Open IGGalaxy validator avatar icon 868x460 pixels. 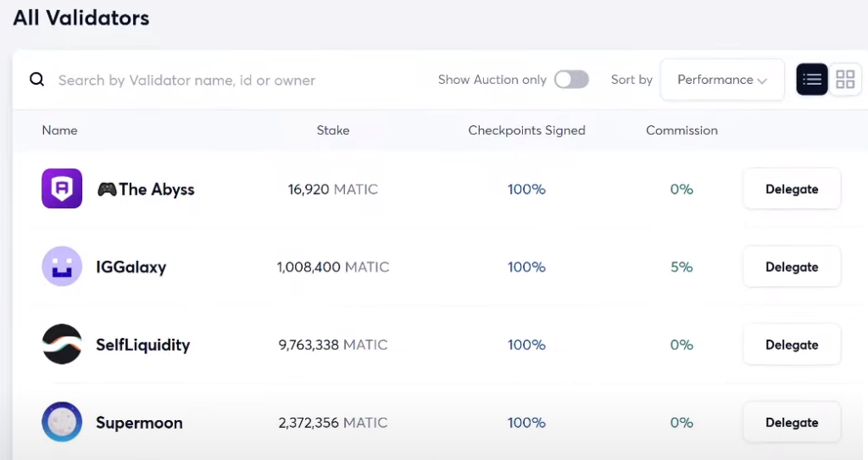coord(62,266)
